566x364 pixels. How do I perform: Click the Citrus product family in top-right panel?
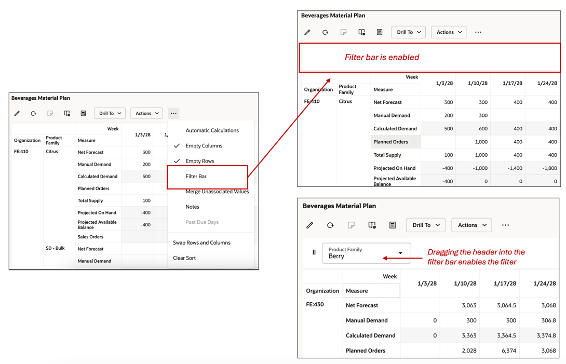click(x=345, y=101)
